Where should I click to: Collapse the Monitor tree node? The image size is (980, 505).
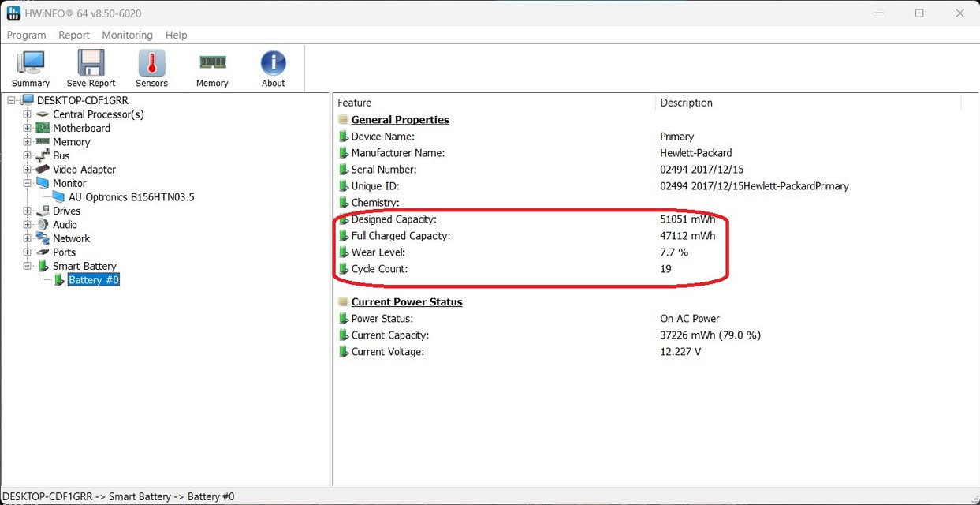(x=28, y=183)
